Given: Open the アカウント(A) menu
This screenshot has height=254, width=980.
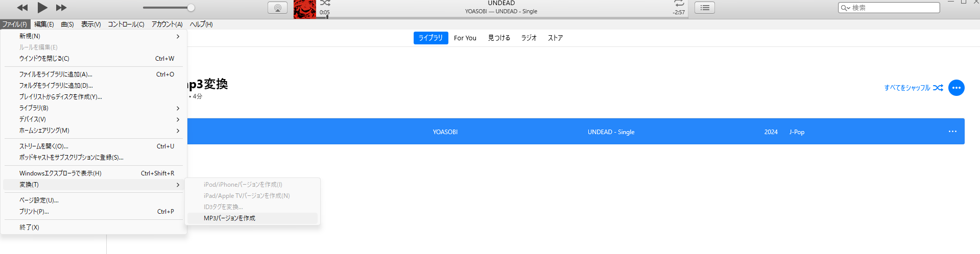Looking at the screenshot, I should click(167, 24).
